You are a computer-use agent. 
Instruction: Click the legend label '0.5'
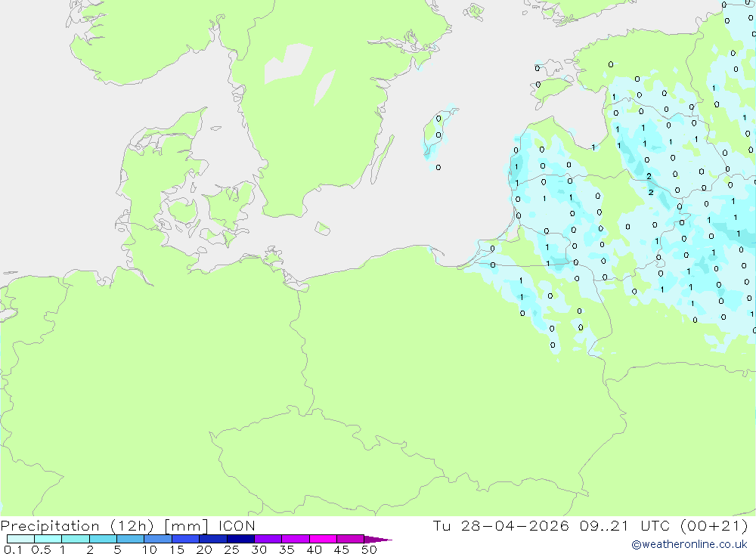coord(41,549)
